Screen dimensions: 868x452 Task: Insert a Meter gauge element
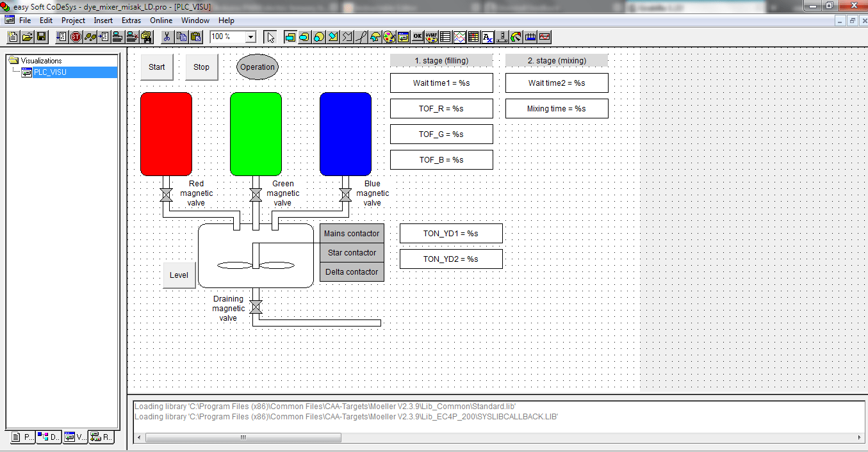(x=516, y=36)
